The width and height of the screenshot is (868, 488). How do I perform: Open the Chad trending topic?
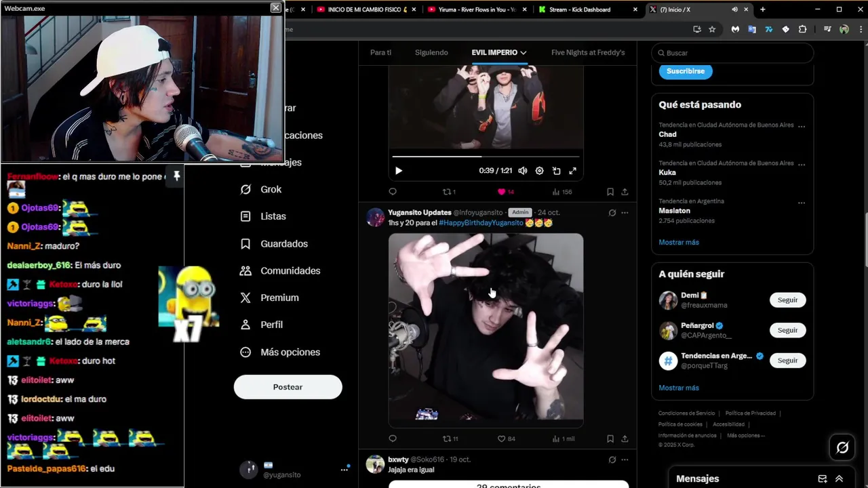click(667, 134)
